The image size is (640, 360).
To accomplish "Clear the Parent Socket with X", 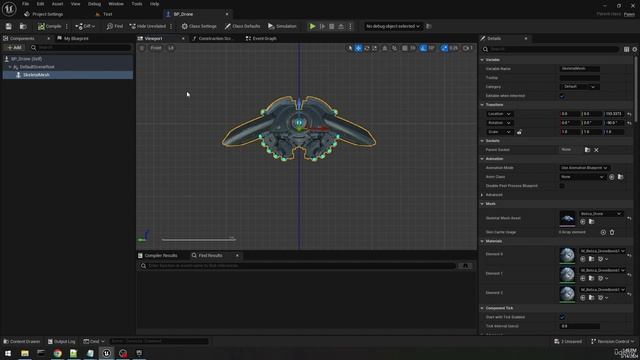I will tap(596, 150).
